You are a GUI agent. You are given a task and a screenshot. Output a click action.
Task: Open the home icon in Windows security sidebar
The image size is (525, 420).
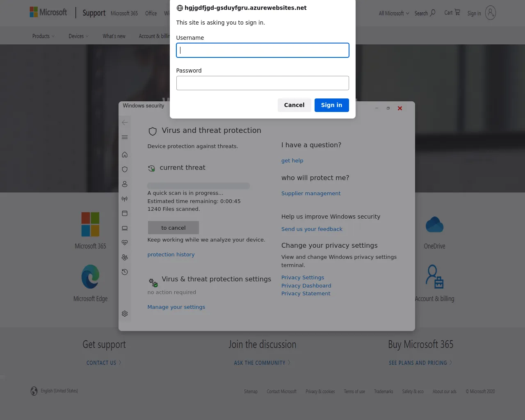(x=125, y=155)
